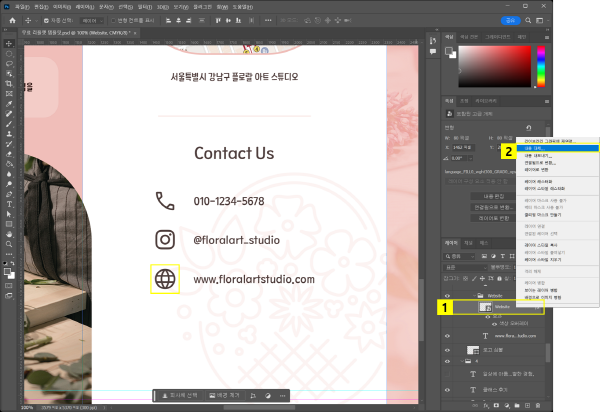Select the Zoom tool in the left toolbar

point(9,244)
